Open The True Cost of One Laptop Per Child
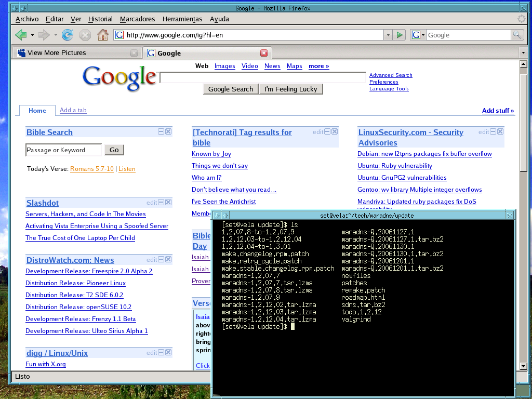The height and width of the screenshot is (399, 532). point(80,238)
